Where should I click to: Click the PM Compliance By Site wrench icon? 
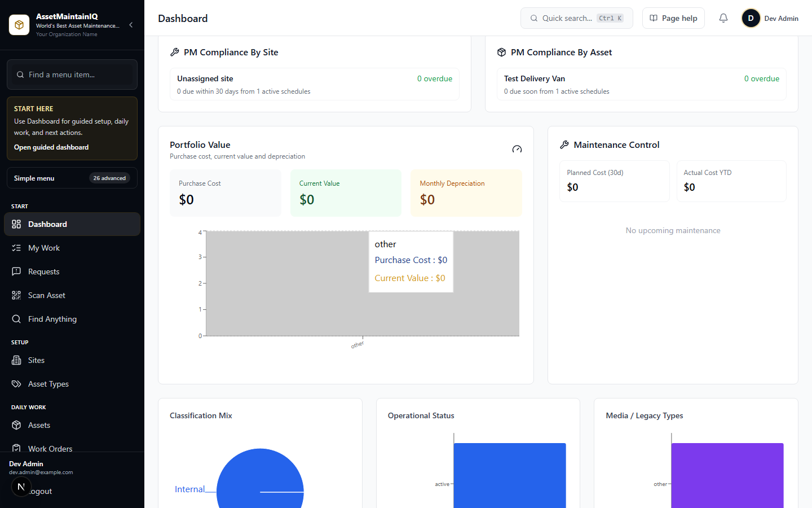coord(175,52)
